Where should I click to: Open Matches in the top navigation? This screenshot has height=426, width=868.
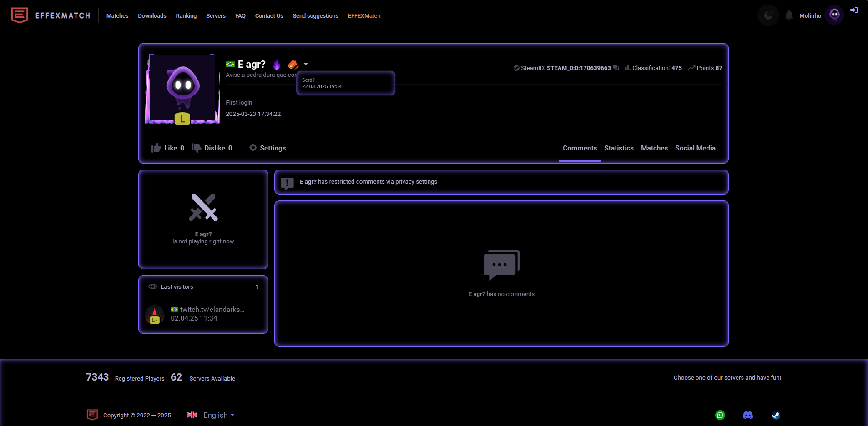click(x=117, y=15)
